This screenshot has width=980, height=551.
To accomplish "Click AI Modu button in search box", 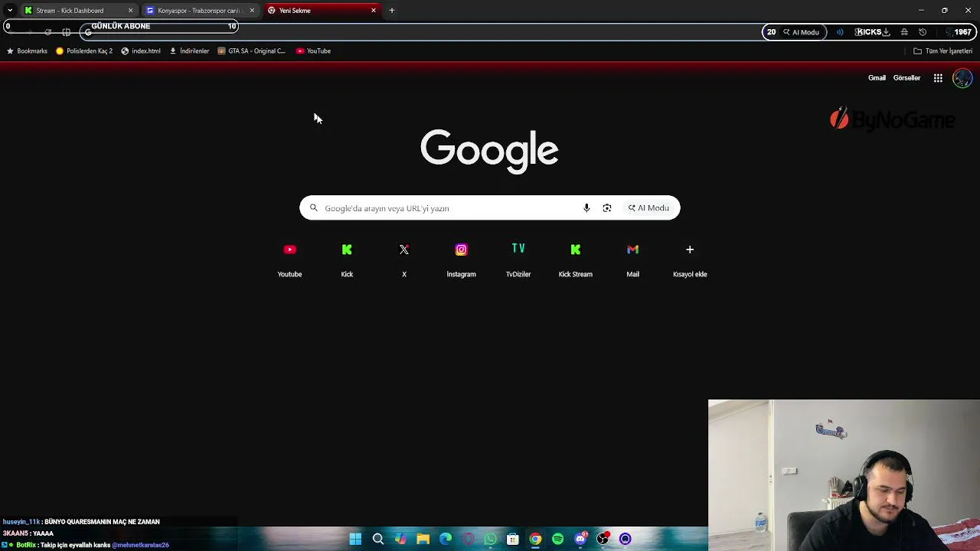I will pyautogui.click(x=648, y=208).
